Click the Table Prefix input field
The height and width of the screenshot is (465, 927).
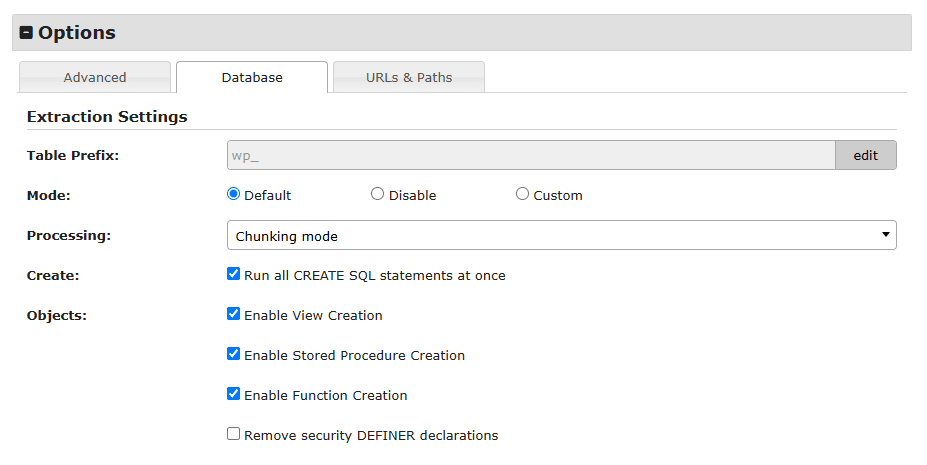point(530,155)
